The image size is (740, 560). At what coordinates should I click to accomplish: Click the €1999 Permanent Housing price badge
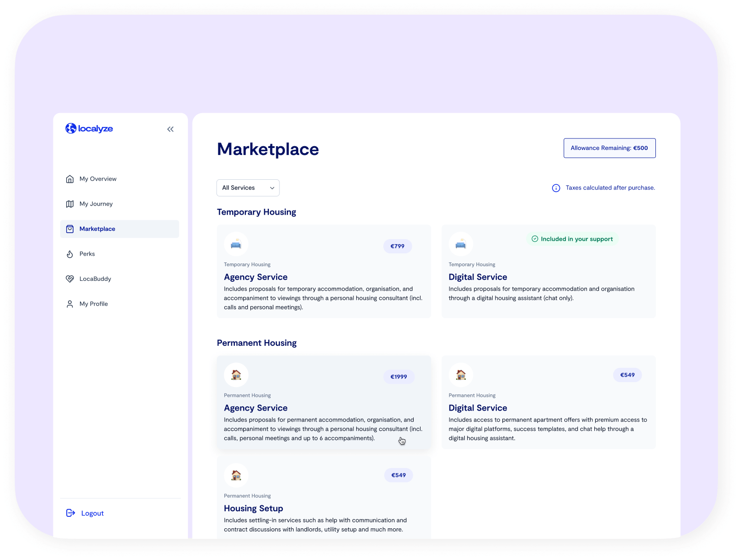click(x=398, y=377)
